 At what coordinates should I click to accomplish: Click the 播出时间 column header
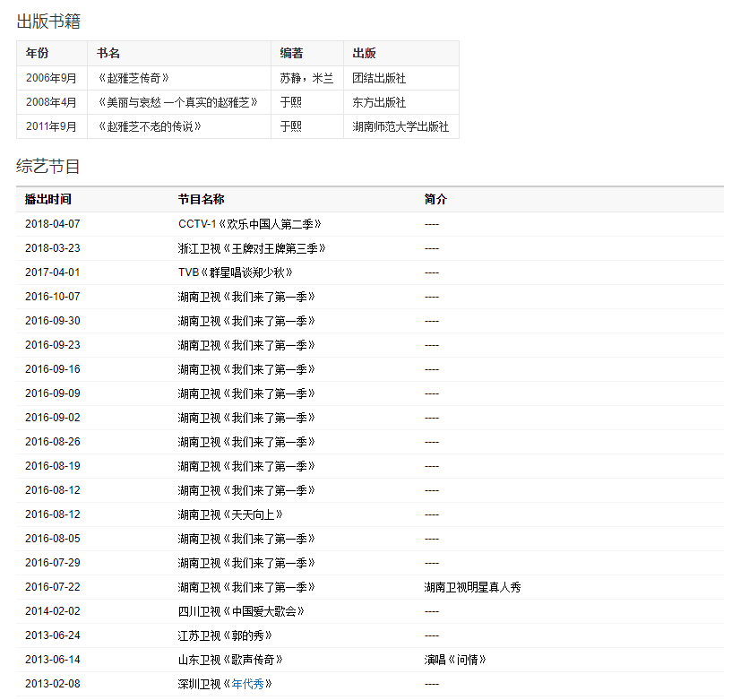tap(48, 199)
